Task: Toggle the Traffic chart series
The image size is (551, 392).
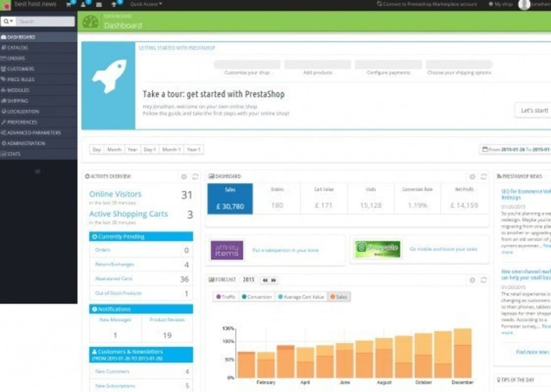Action: click(225, 297)
